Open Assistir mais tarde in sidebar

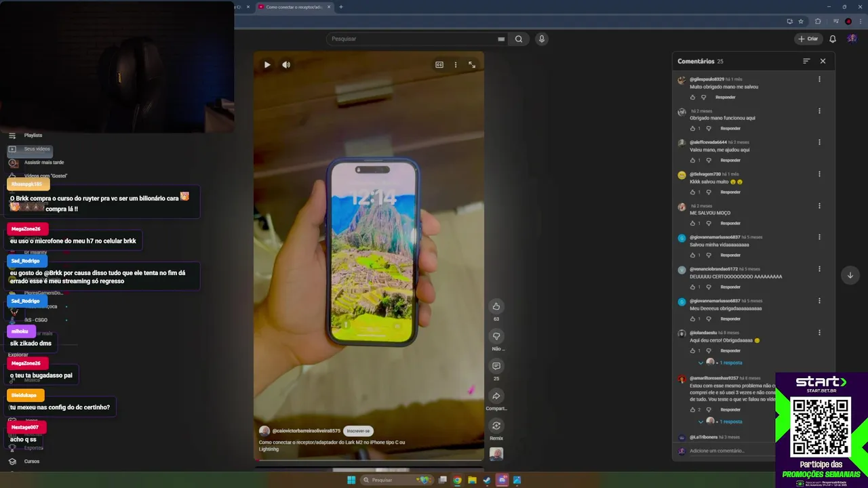[x=43, y=163]
